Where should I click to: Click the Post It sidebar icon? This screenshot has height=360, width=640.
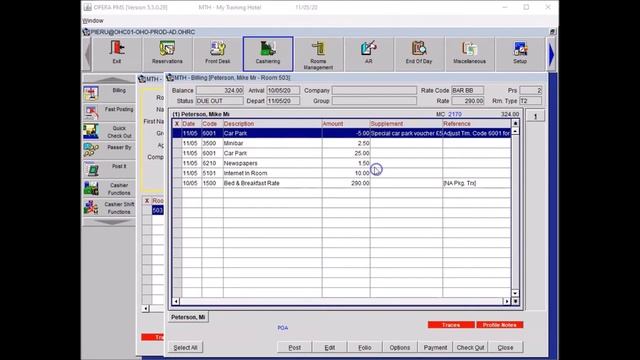click(x=109, y=169)
